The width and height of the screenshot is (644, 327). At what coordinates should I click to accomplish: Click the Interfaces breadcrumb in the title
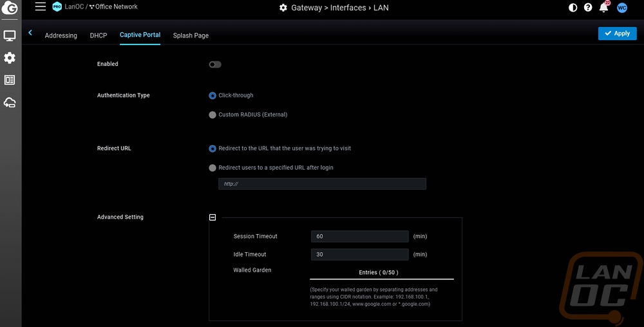348,8
